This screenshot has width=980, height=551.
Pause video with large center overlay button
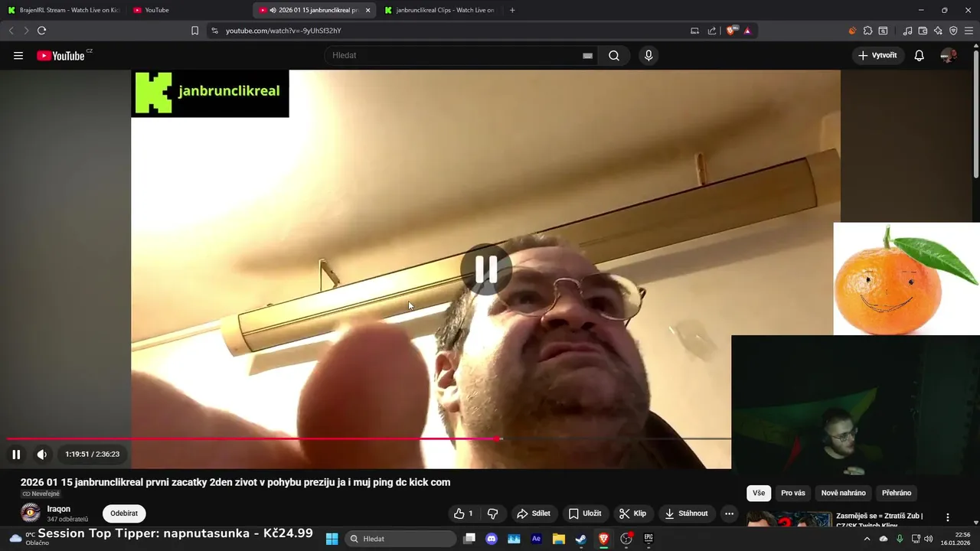point(486,269)
